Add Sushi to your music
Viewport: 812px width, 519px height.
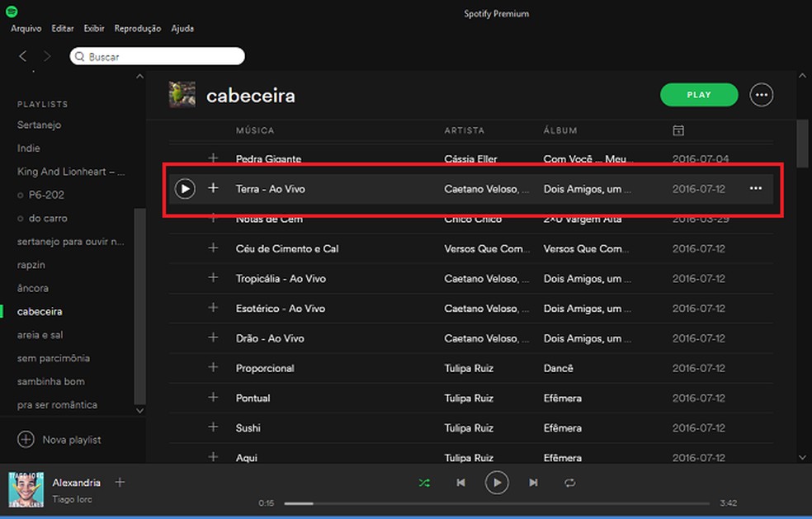click(213, 427)
